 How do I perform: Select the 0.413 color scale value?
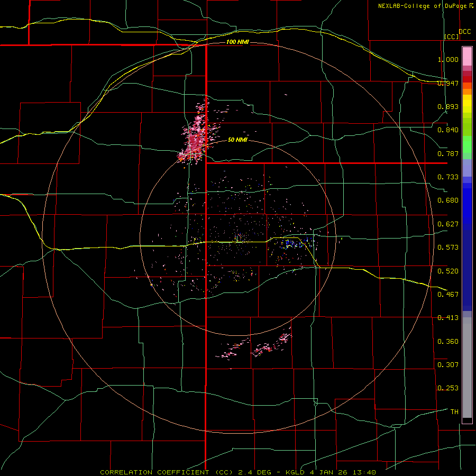point(448,318)
